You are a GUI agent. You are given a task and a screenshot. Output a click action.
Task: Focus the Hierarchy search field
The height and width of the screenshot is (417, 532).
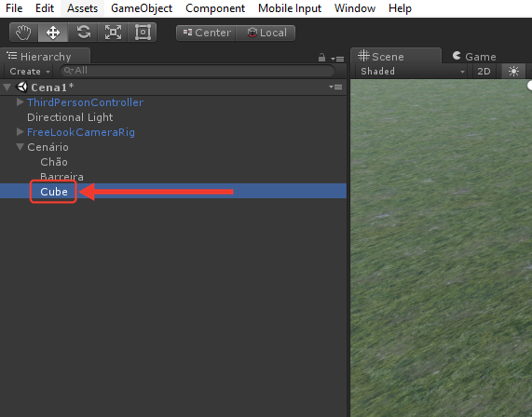(198, 71)
